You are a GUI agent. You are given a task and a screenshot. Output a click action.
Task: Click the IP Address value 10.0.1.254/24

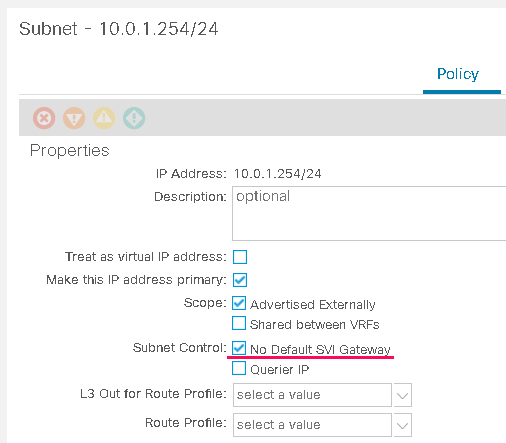[278, 174]
